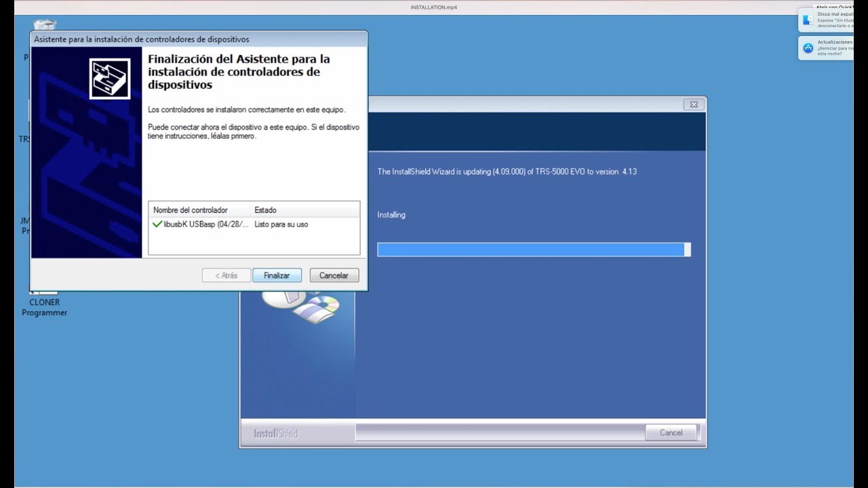Click the Asistente driver wizard title bar
This screenshot has height=488, width=868.
[199, 39]
